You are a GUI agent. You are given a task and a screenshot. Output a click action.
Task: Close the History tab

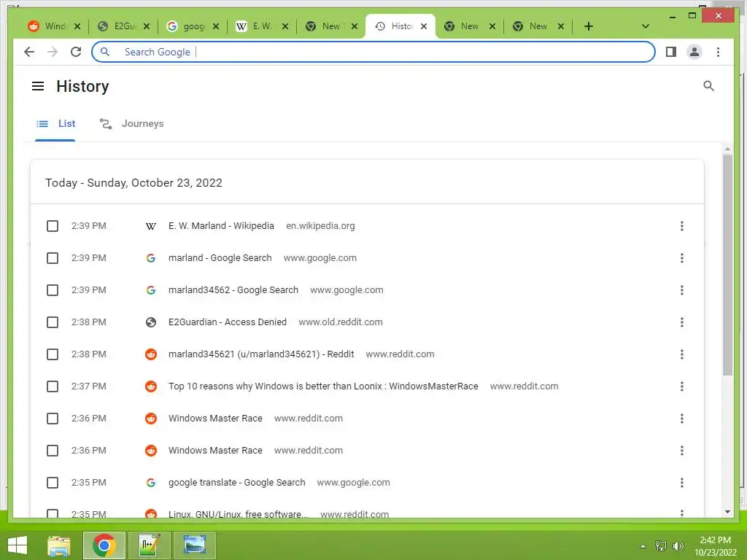click(424, 26)
